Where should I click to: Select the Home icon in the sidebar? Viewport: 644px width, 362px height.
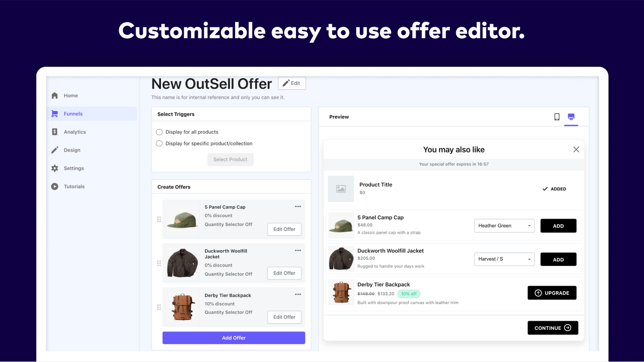[x=54, y=95]
